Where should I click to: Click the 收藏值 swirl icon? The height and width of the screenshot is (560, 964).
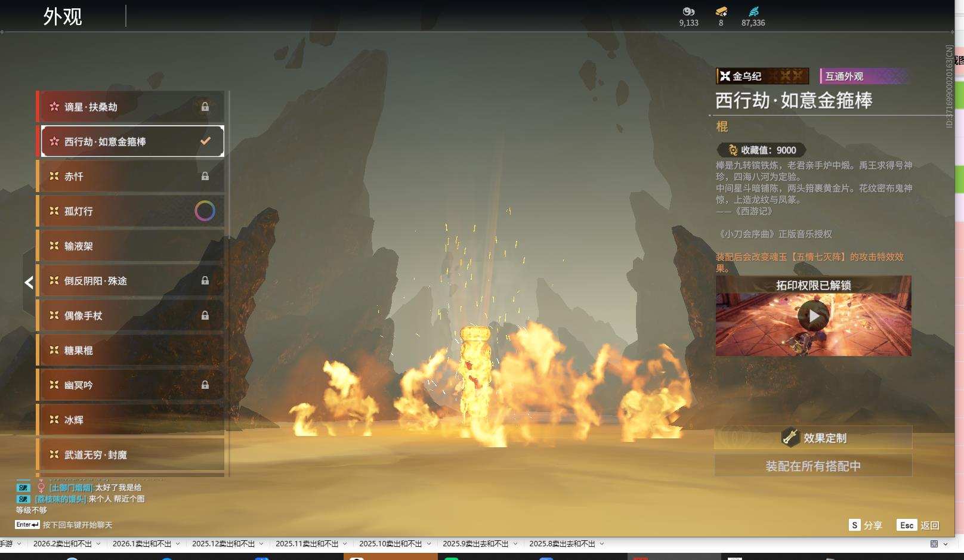[x=733, y=150]
